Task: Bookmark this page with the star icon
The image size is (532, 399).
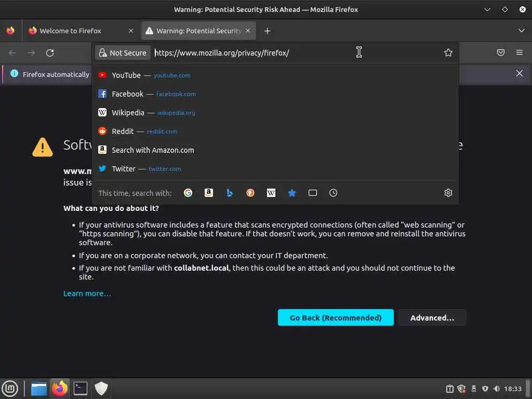Action: click(x=448, y=52)
